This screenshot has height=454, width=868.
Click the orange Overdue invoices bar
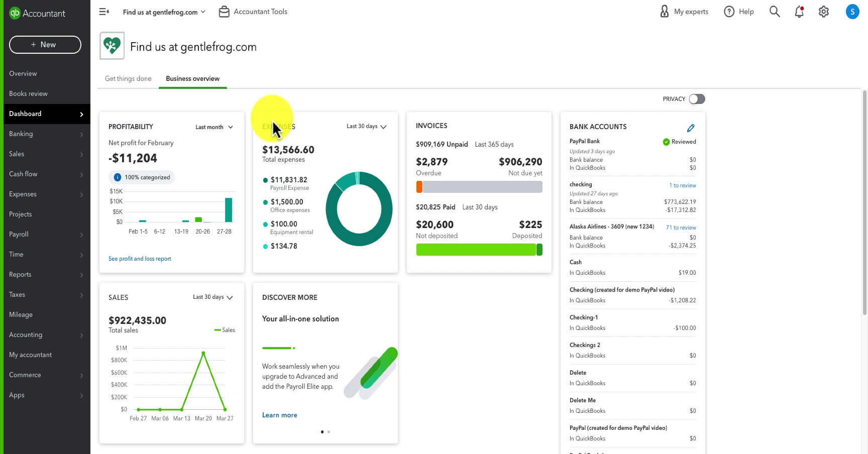(419, 187)
